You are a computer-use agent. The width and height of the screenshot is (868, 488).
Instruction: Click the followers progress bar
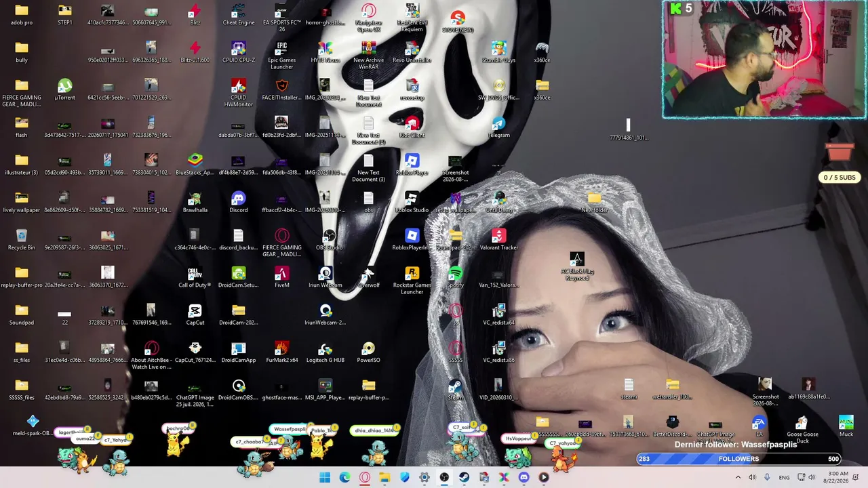click(x=739, y=459)
